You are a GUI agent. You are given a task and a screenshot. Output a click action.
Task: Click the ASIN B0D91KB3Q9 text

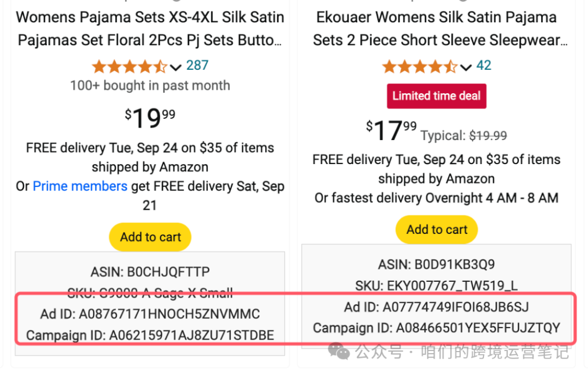click(436, 265)
